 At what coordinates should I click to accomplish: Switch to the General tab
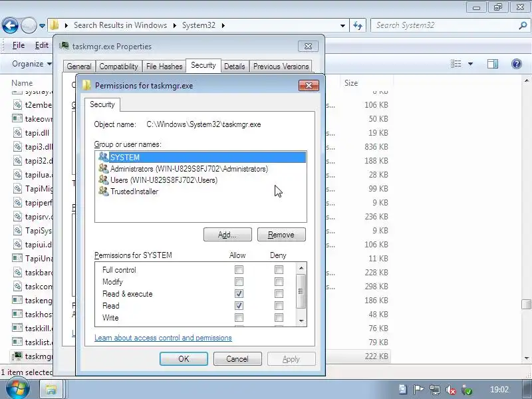(79, 66)
